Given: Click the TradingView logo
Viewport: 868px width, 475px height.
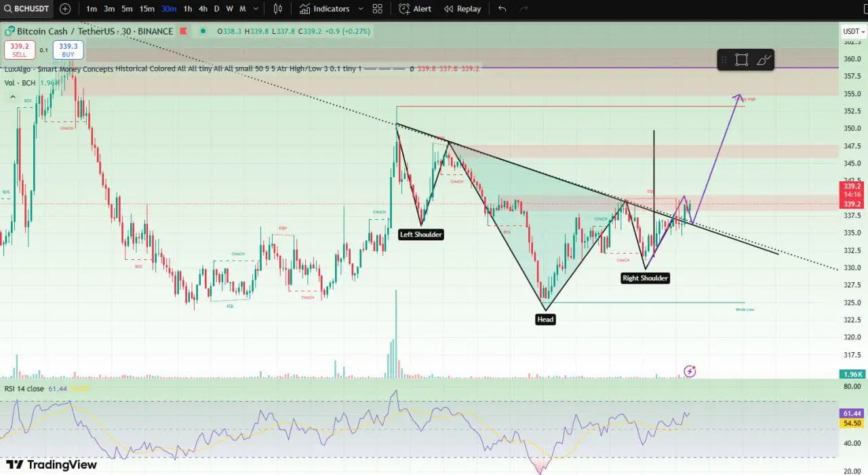Looking at the screenshot, I should point(52,465).
